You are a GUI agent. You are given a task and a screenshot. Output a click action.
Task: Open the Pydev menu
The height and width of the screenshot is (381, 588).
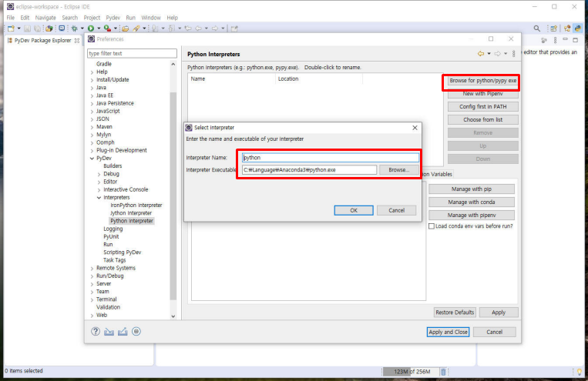113,18
